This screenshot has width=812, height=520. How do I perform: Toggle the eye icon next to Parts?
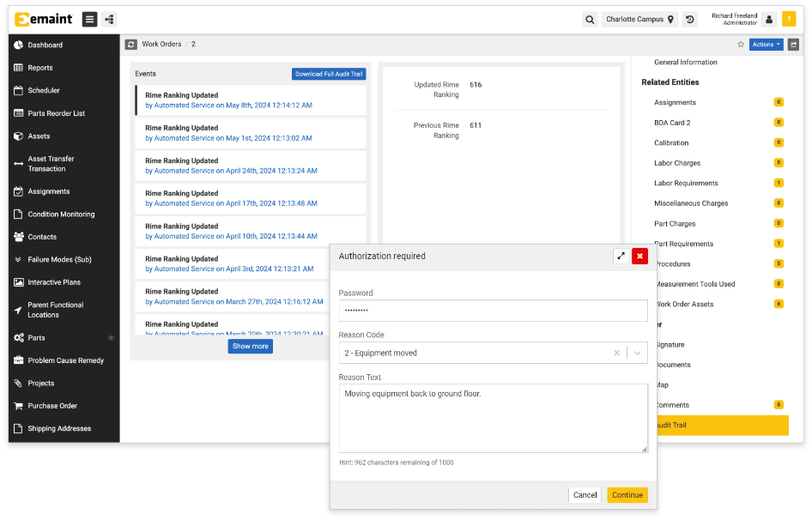(111, 338)
